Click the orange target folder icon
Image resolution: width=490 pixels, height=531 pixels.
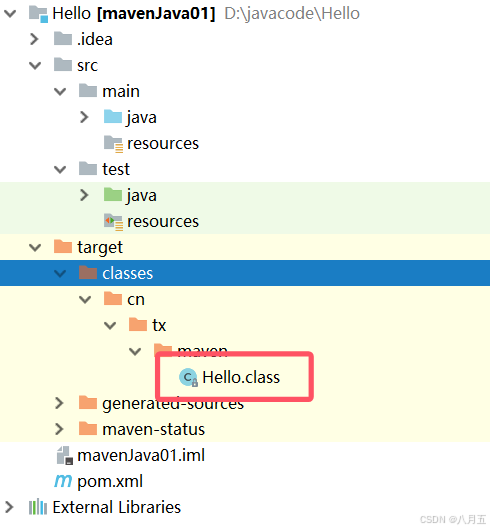[x=63, y=246]
